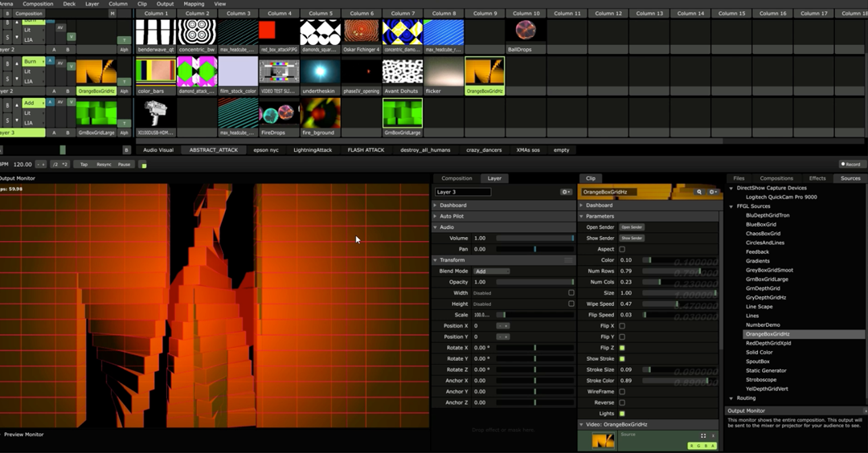Image resolution: width=868 pixels, height=453 pixels.
Task: Click the clip magnifier search icon
Action: [699, 192]
